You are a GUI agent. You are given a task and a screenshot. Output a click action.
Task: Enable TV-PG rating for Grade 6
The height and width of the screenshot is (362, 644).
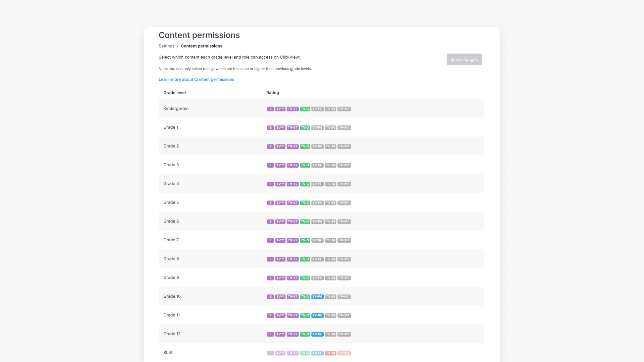[x=317, y=221]
